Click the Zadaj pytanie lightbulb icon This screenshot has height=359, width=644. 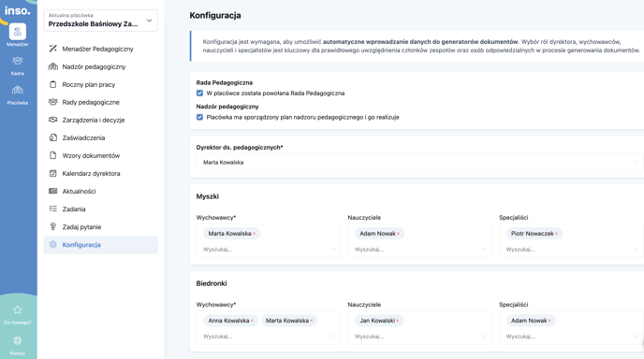pyautogui.click(x=53, y=226)
